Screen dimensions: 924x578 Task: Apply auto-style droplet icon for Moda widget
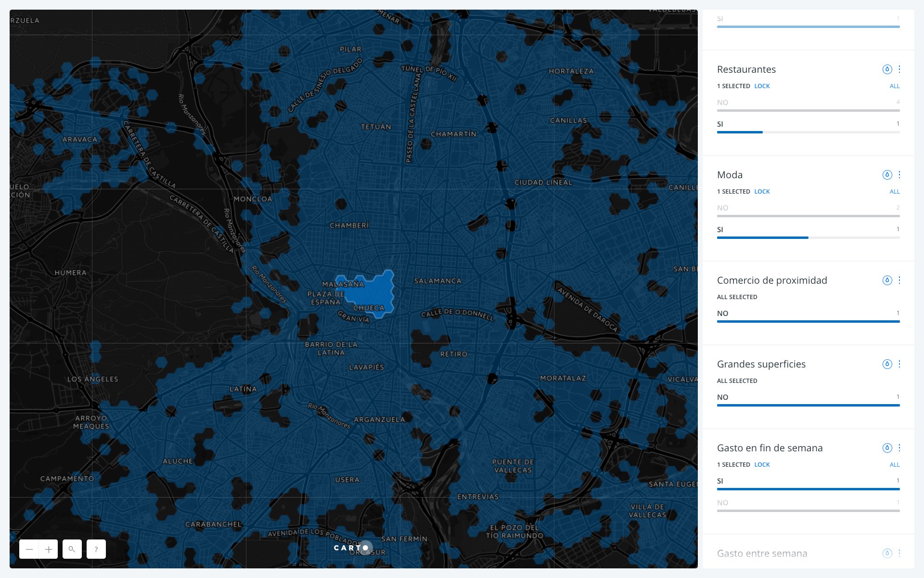887,175
